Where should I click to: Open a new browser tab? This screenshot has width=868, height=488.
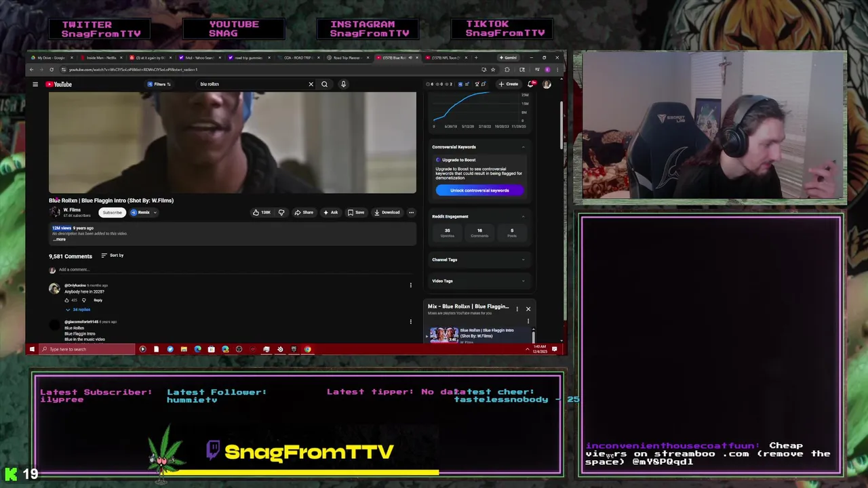click(475, 58)
